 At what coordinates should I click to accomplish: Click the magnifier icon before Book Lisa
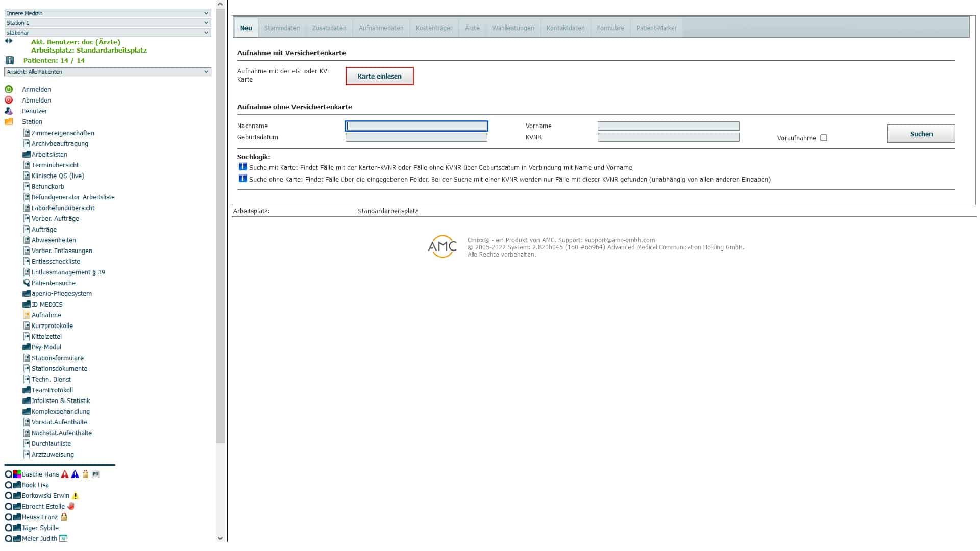click(8, 485)
